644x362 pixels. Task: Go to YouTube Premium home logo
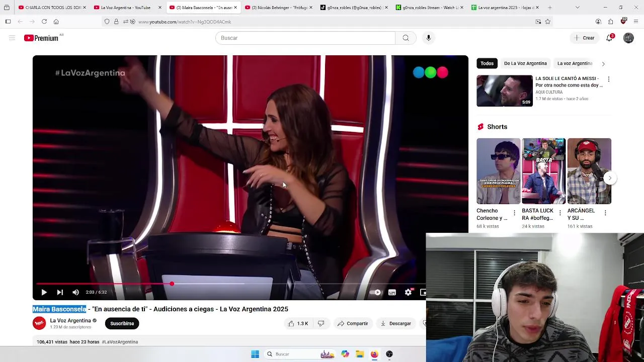[x=41, y=38]
